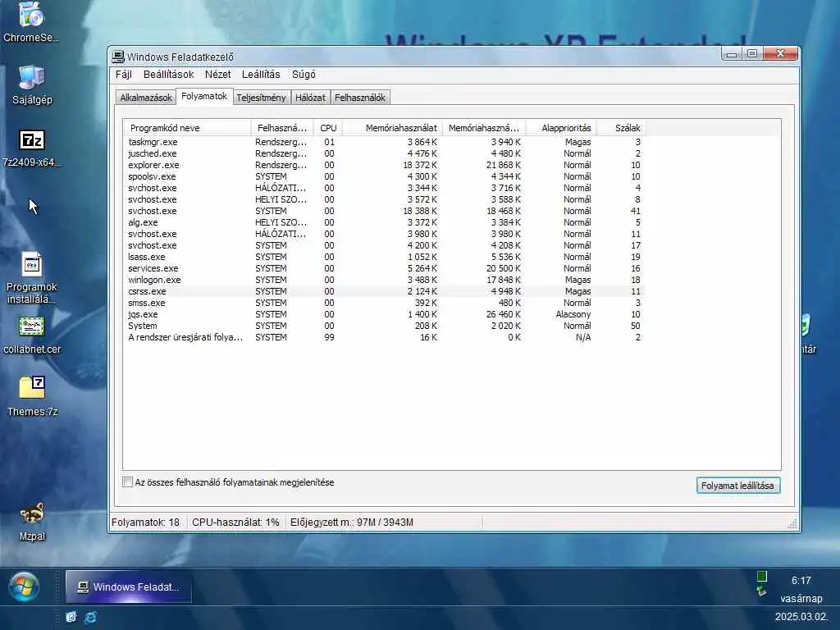This screenshot has width=840, height=630.
Task: Enable showing all users' processes checkbox
Action: click(127, 482)
